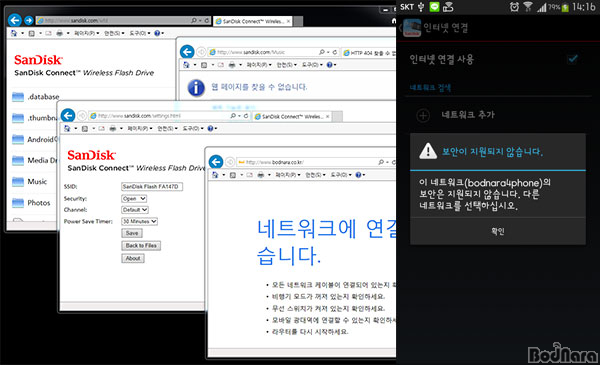The height and width of the screenshot is (365, 600).
Task: Click the home icon in the settings window toolbar
Action: 67,128
